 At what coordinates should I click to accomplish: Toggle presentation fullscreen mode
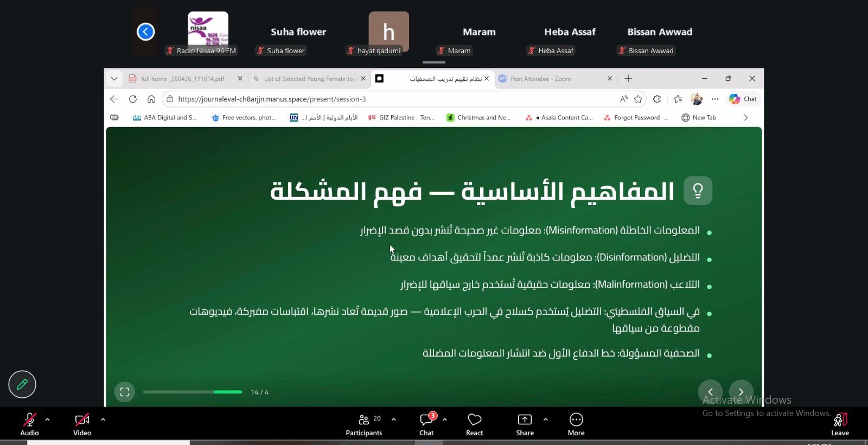[x=124, y=392]
